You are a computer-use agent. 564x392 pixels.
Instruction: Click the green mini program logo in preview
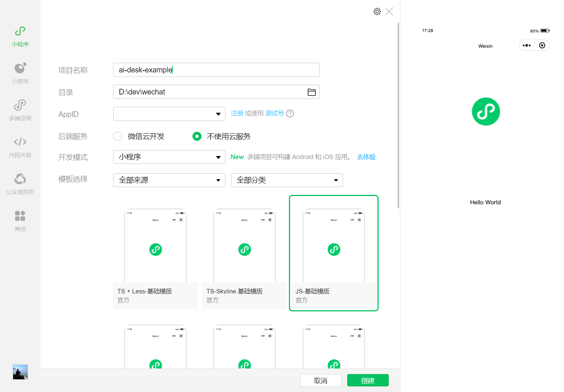tap(486, 112)
